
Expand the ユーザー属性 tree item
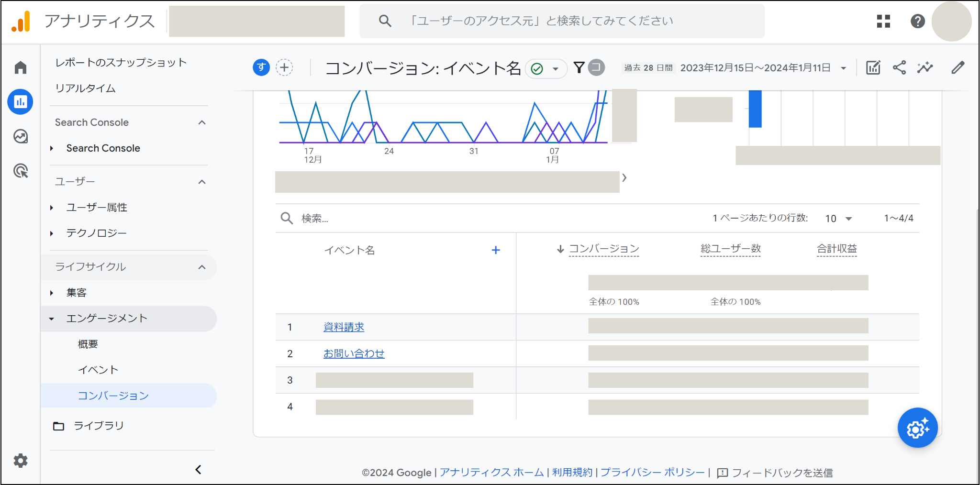[x=52, y=208]
